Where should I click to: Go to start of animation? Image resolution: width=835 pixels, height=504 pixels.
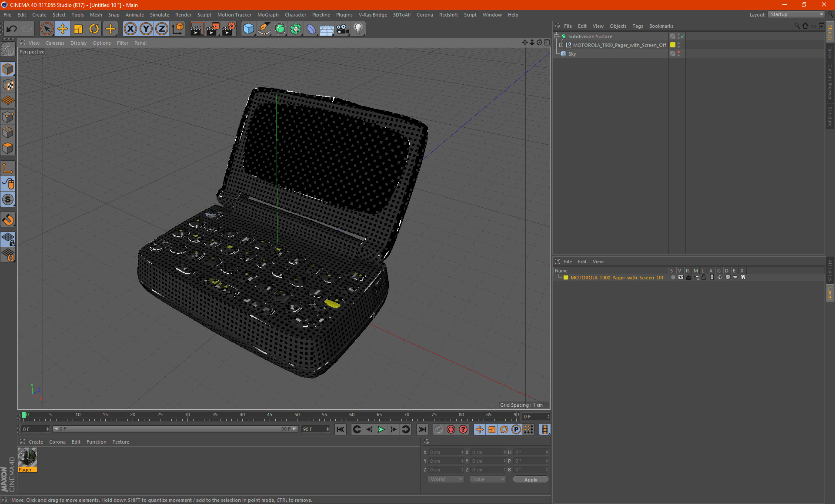[x=341, y=429]
